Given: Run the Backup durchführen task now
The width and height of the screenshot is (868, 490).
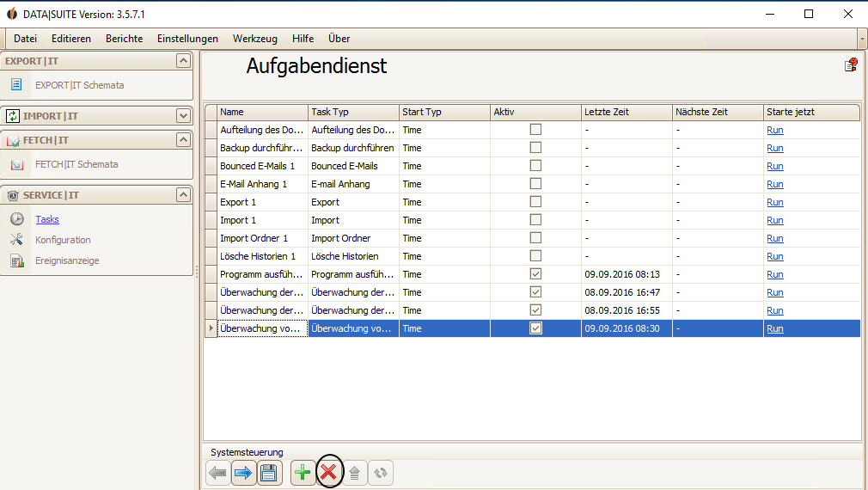Looking at the screenshot, I should tap(775, 148).
